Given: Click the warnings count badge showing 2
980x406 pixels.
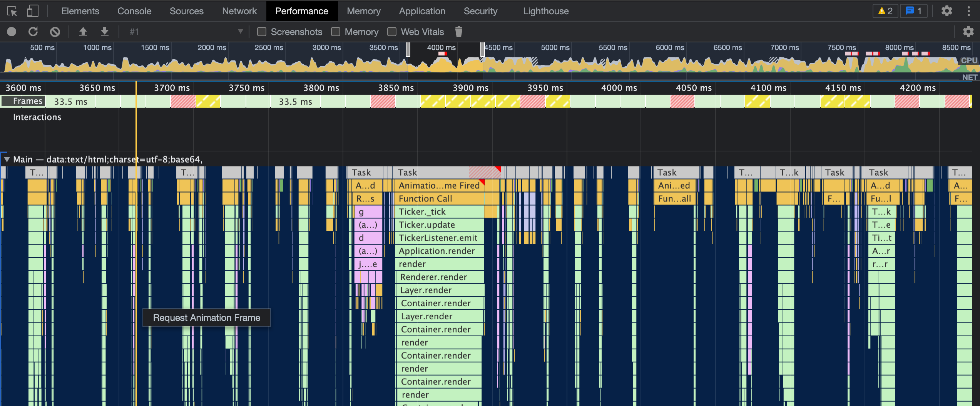Looking at the screenshot, I should (885, 11).
